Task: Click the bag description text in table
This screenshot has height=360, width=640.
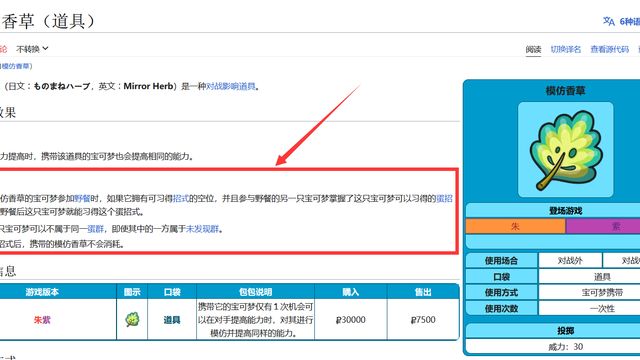Action: click(x=256, y=320)
